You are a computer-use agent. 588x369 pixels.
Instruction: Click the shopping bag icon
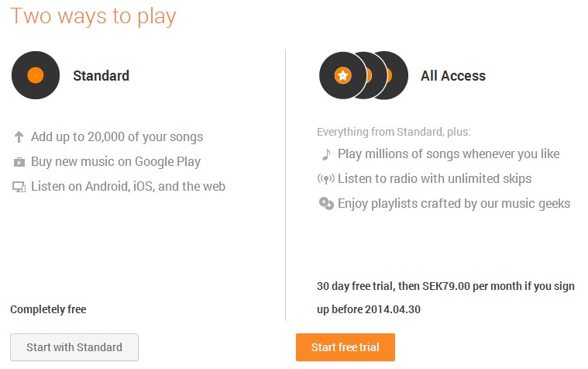pyautogui.click(x=19, y=162)
